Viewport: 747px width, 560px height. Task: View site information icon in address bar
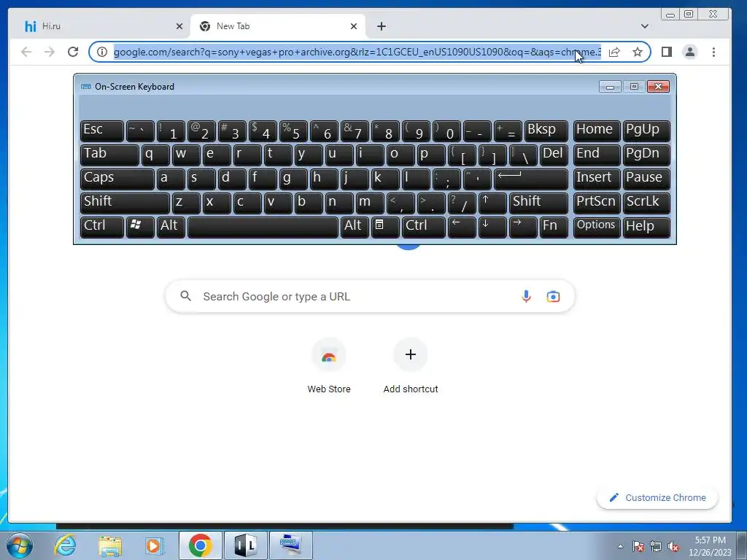[102, 52]
